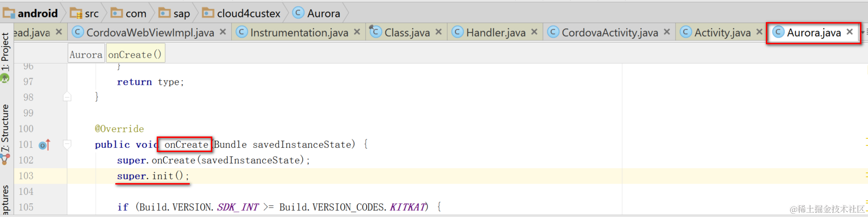Select the sap breadcrumb folder
The width and height of the screenshot is (868, 217).
pyautogui.click(x=175, y=13)
